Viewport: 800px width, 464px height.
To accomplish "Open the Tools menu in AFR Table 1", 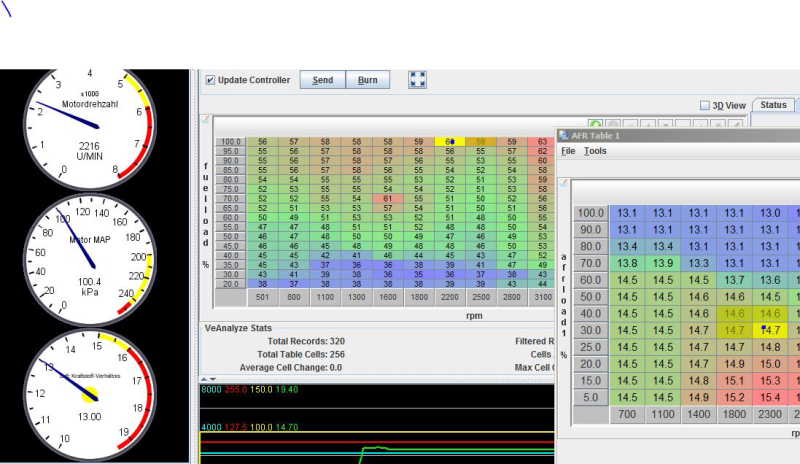I will click(x=595, y=151).
